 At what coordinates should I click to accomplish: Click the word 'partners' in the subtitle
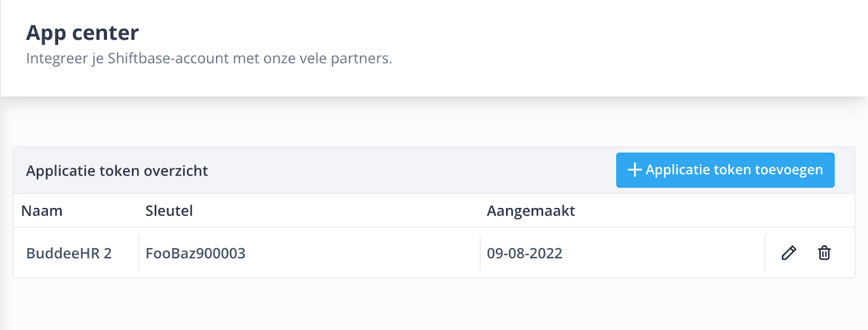click(359, 59)
